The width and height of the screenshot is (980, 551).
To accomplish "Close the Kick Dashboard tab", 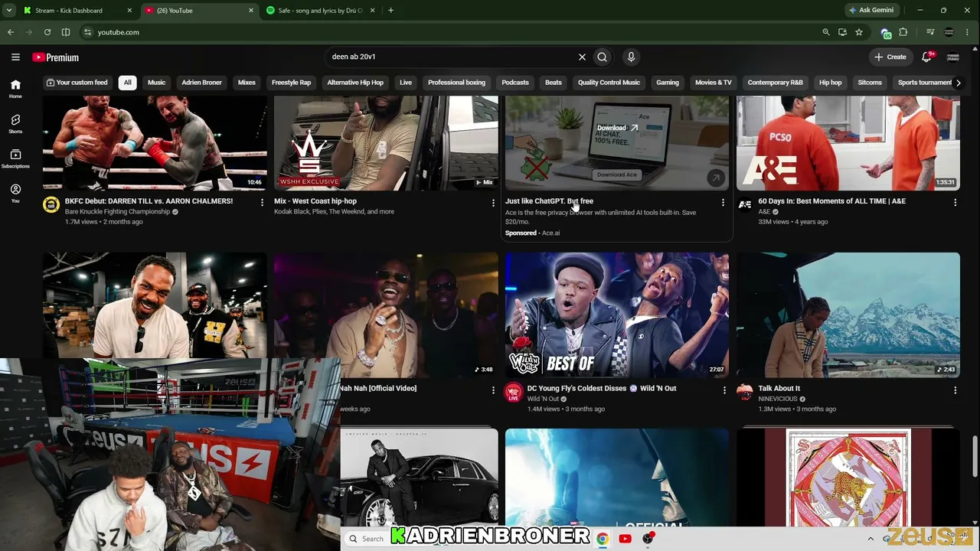I will pos(129,11).
